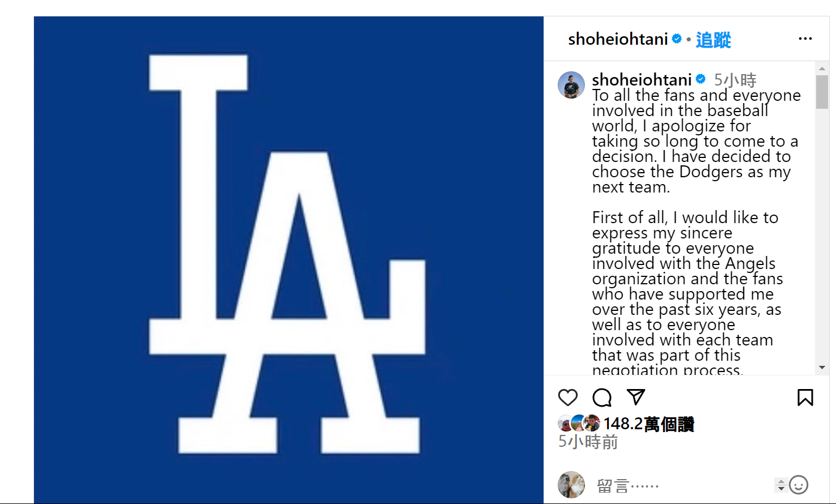Click the caption scrollbar down arrow

pos(822,368)
